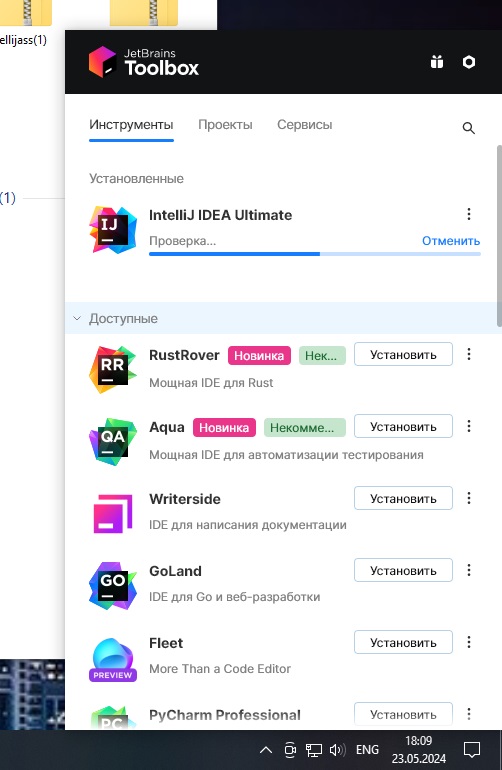Show hidden tray icons in taskbar

point(265,750)
